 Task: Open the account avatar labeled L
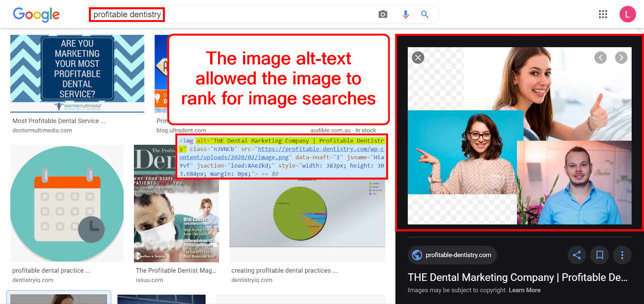(x=627, y=14)
